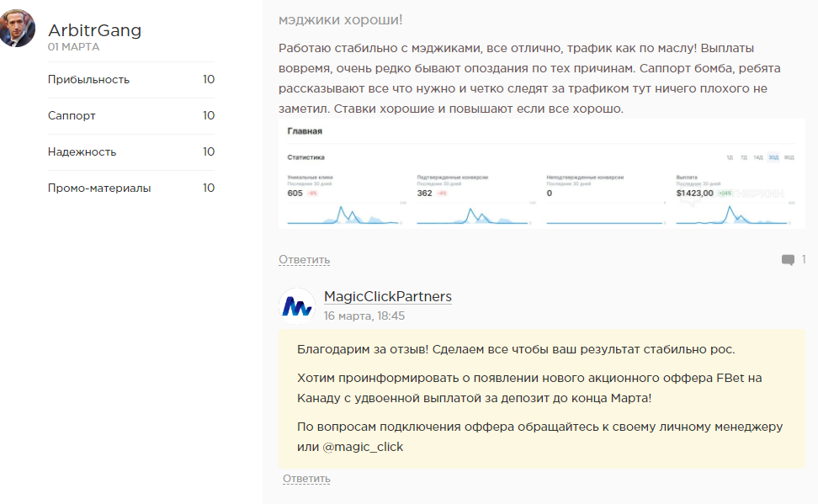
Task: Click Ответить under the MagicClickPartners reply
Action: 306,479
